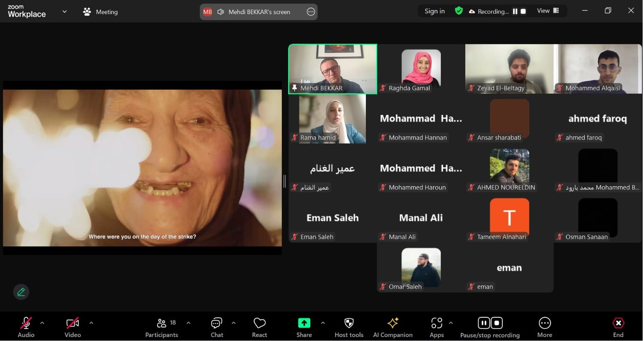Open the More options menu
644x341 pixels.
tap(544, 327)
